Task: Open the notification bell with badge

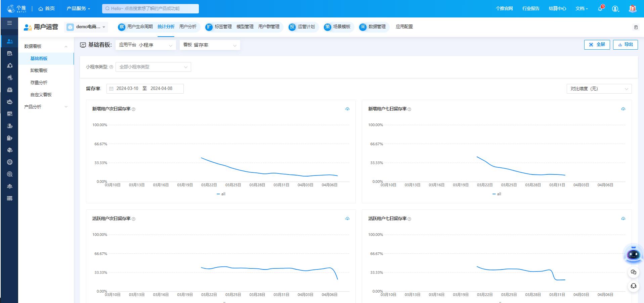Action: [600, 8]
